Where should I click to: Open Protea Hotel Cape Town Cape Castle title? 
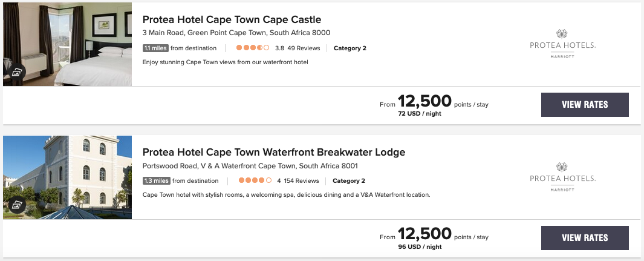pyautogui.click(x=232, y=19)
